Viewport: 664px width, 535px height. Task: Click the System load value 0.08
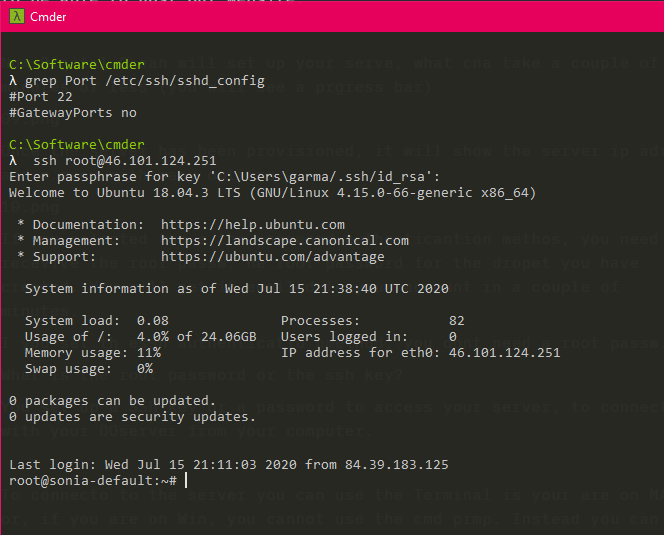[153, 321]
